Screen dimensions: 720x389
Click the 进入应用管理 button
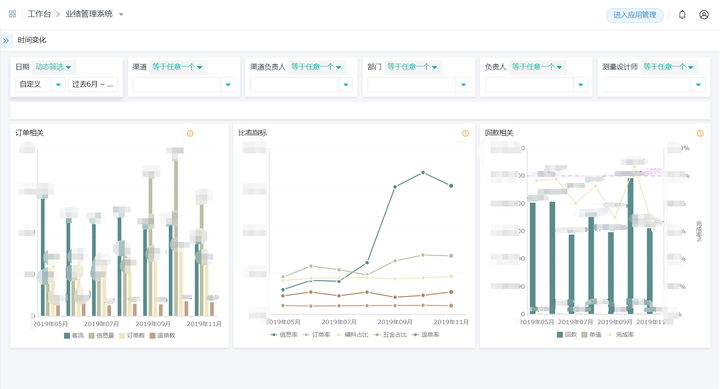[x=635, y=15]
